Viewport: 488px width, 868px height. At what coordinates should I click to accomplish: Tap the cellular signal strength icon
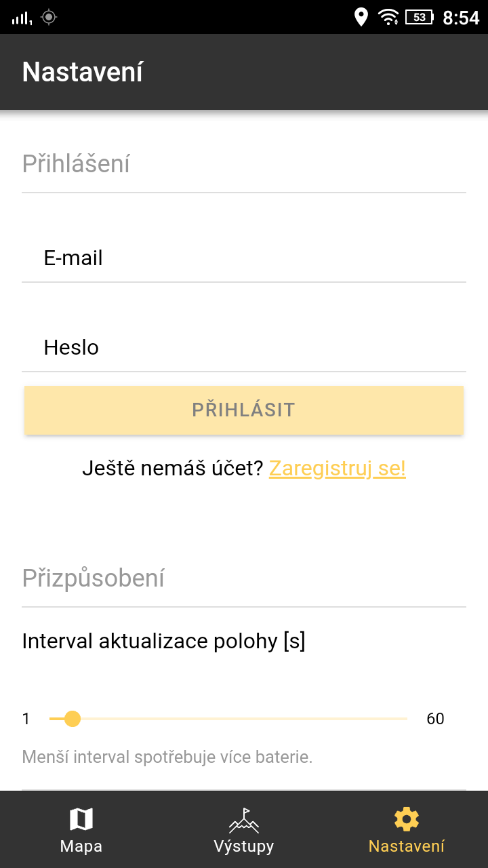pyautogui.click(x=22, y=18)
